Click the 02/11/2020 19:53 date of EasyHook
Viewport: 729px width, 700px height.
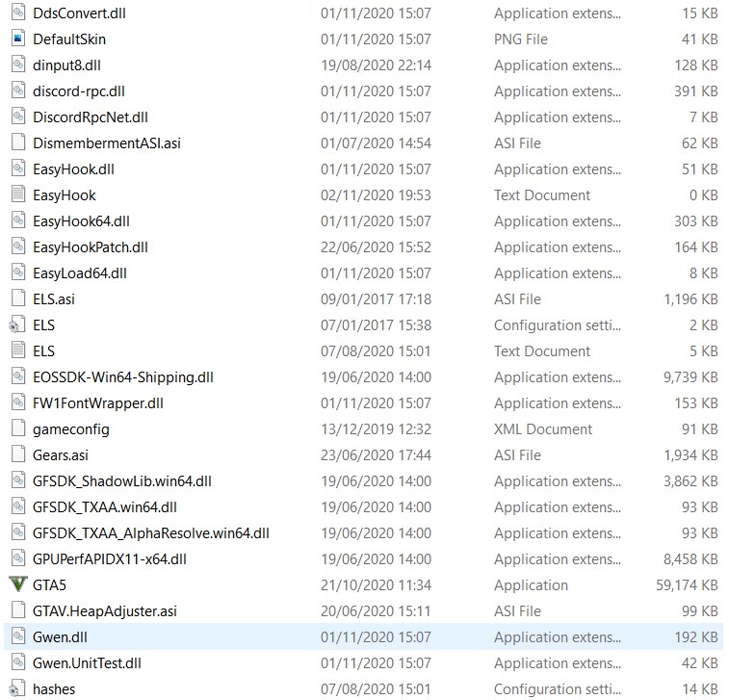pyautogui.click(x=376, y=195)
